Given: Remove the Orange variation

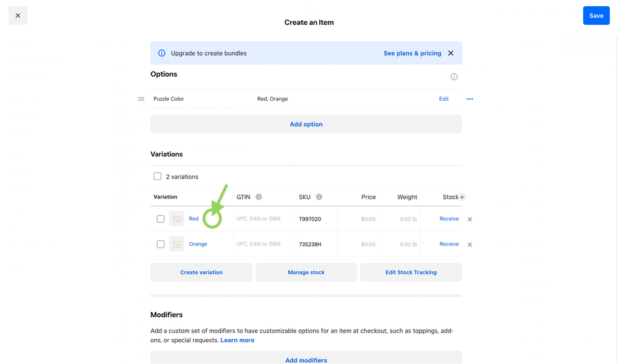Looking at the screenshot, I should point(470,245).
